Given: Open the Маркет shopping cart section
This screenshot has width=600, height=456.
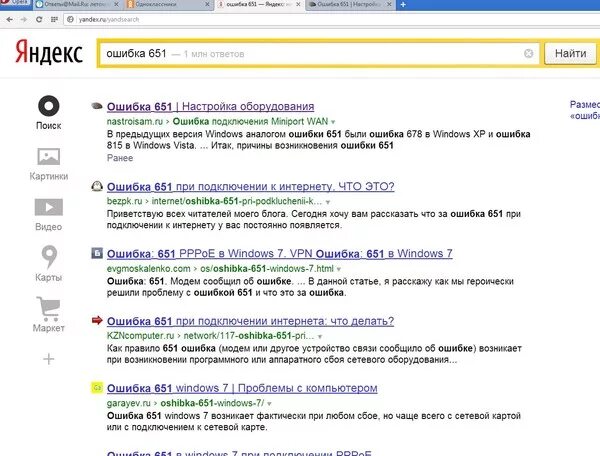Looking at the screenshot, I should (x=49, y=314).
